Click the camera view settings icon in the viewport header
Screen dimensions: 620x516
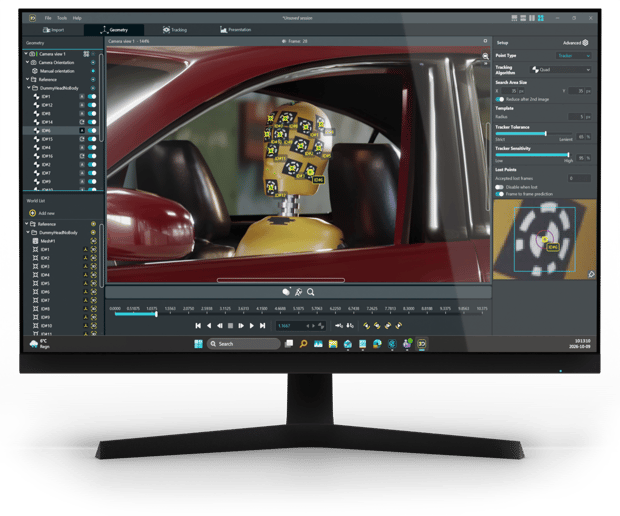pos(485,41)
